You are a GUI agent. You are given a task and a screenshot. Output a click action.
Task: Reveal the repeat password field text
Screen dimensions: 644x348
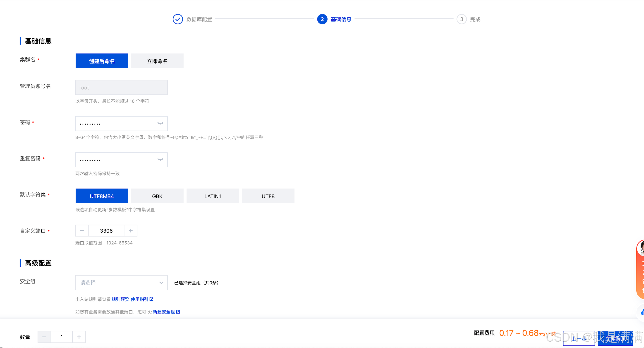coord(160,159)
